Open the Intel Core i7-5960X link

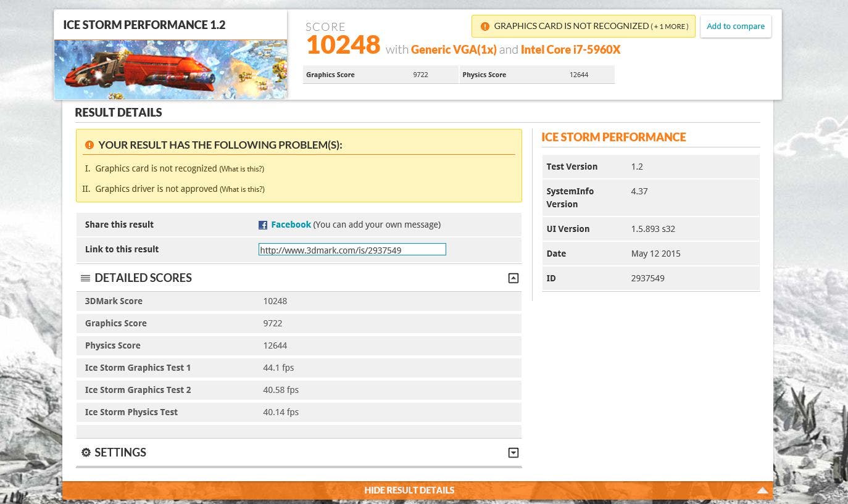click(570, 49)
